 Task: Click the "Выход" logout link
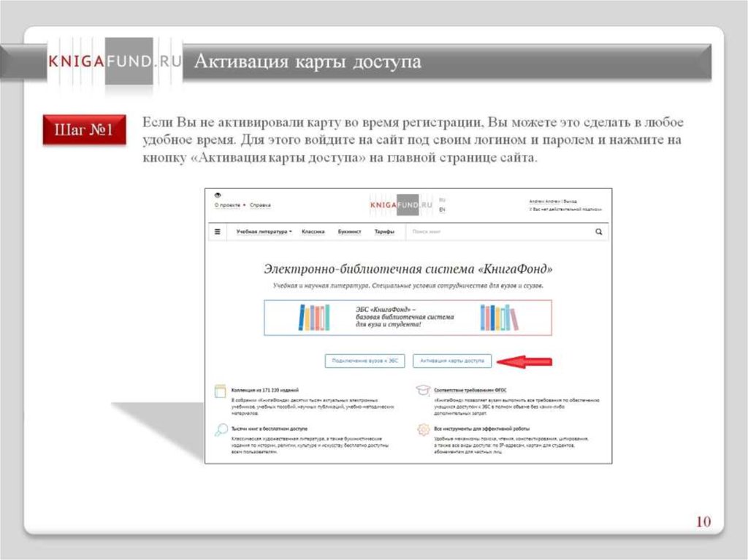point(570,202)
